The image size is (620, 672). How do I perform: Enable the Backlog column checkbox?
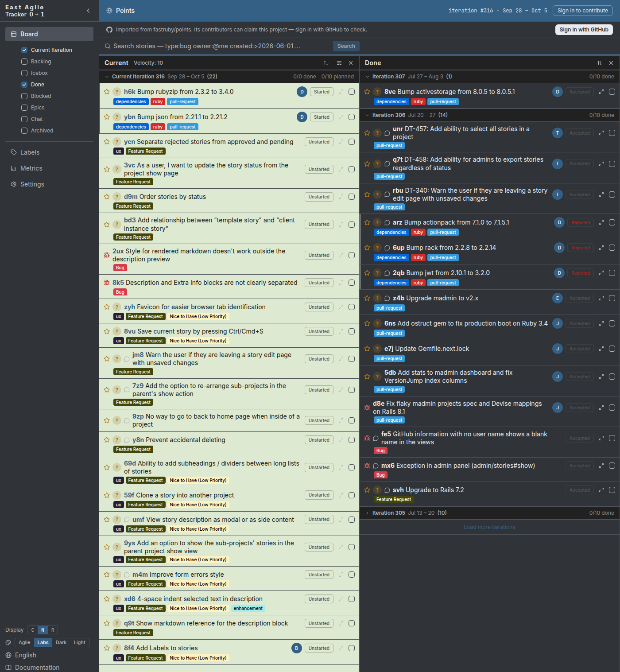(24, 62)
